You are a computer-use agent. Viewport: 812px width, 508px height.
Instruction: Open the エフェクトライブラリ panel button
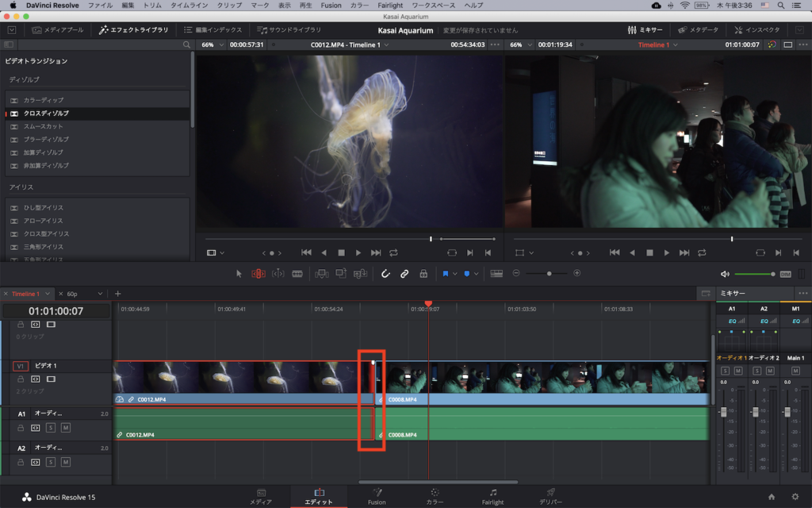point(133,30)
